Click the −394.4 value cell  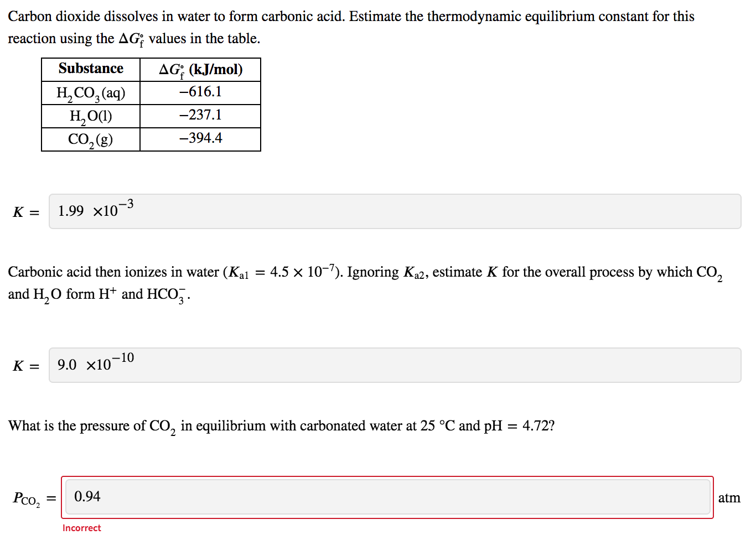200,138
